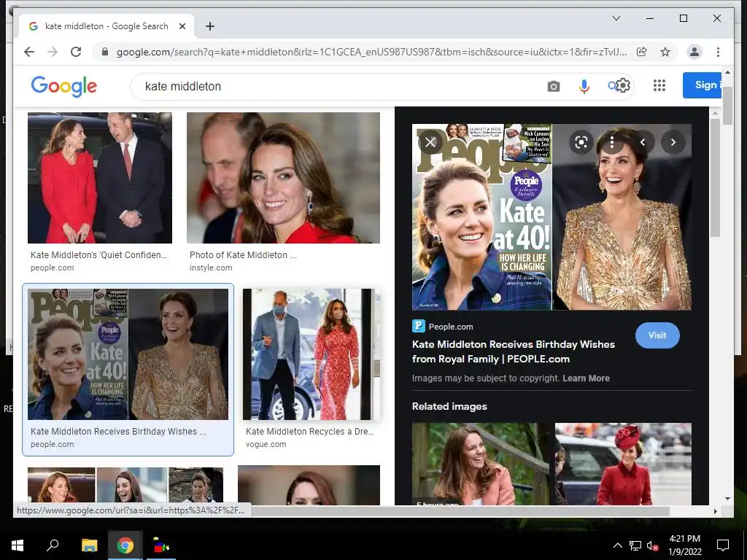Image resolution: width=747 pixels, height=560 pixels.
Task: Click the Sign in button
Action: click(702, 85)
